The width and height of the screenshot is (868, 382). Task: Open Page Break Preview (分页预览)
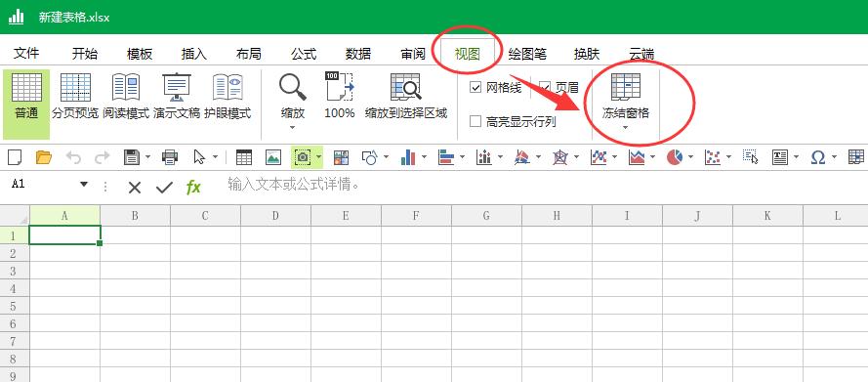(x=75, y=97)
